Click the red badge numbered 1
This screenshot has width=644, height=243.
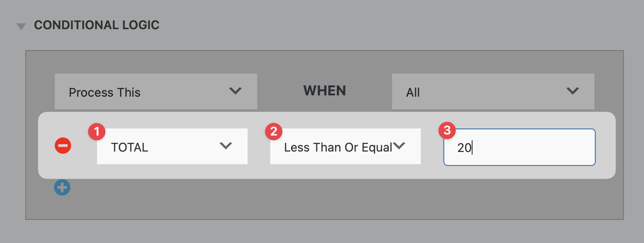[97, 131]
